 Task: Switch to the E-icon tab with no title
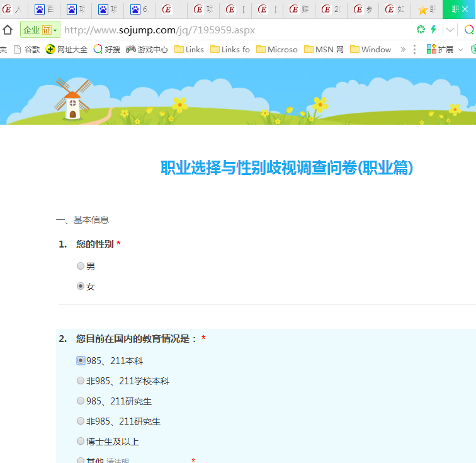(171, 9)
